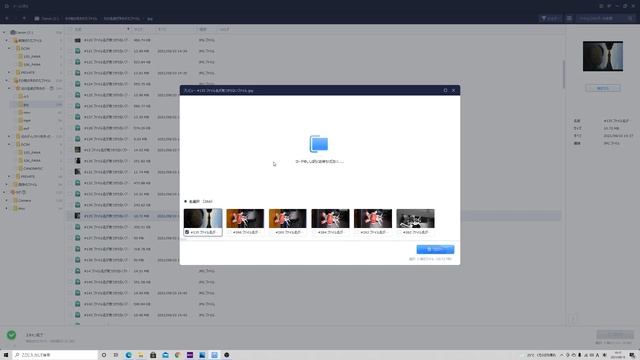Open File Explorer from the taskbar
The image size is (640, 360).
141,355
